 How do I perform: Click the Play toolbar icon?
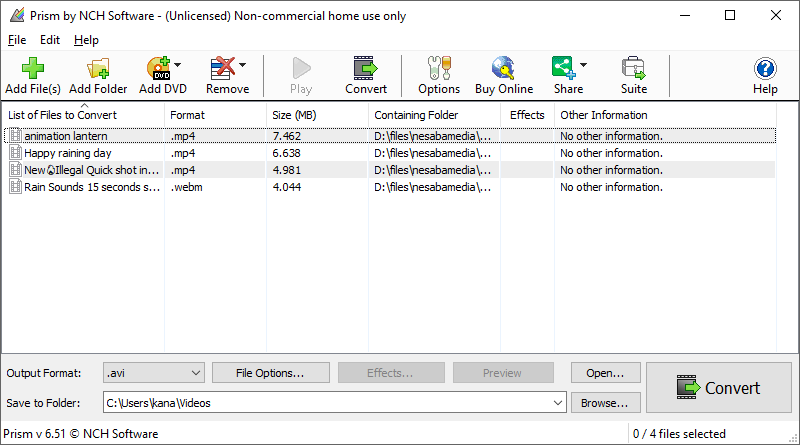pyautogui.click(x=301, y=68)
